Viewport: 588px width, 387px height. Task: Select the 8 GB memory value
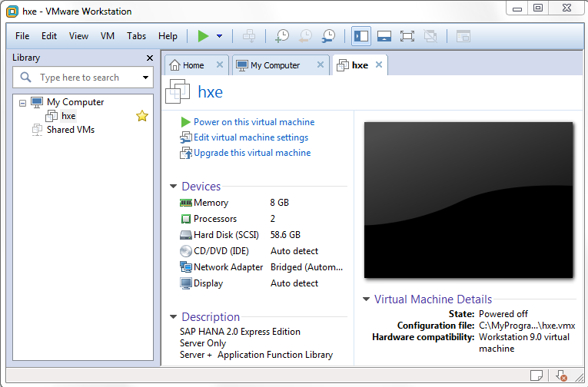pos(279,203)
